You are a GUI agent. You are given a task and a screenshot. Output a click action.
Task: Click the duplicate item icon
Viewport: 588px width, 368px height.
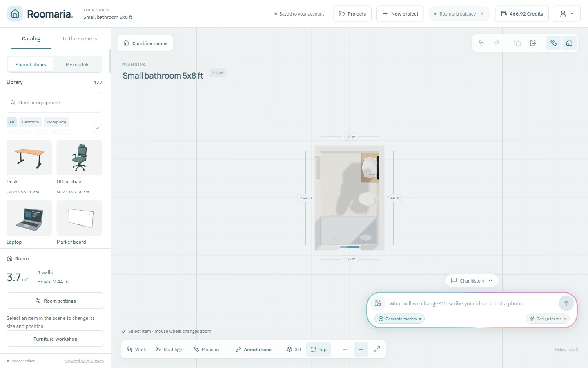pyautogui.click(x=517, y=43)
